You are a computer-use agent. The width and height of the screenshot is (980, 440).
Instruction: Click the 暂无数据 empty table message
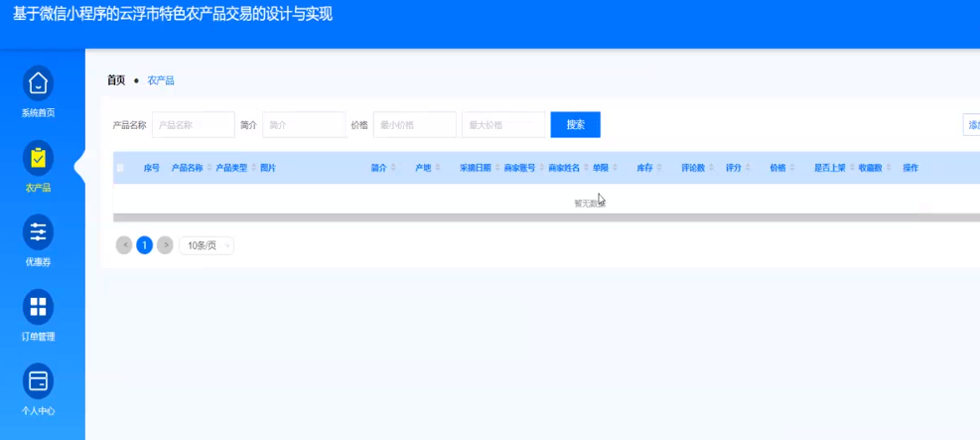point(590,204)
